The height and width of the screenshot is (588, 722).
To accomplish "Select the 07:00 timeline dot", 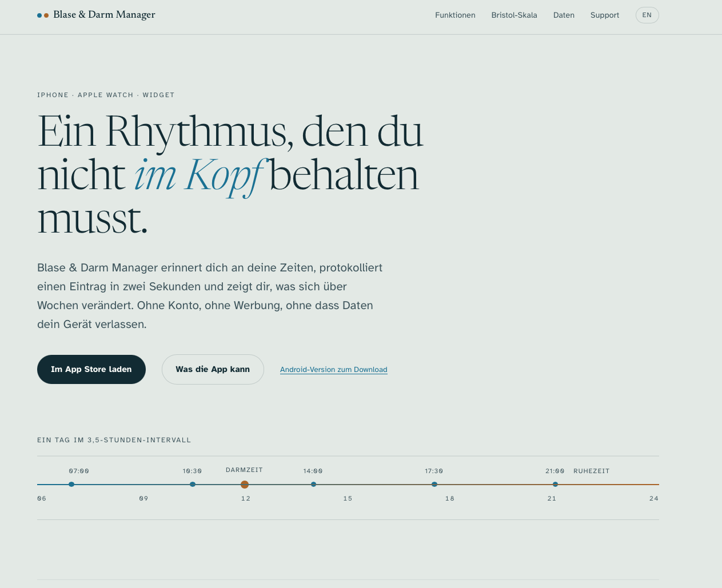I will (x=71, y=485).
